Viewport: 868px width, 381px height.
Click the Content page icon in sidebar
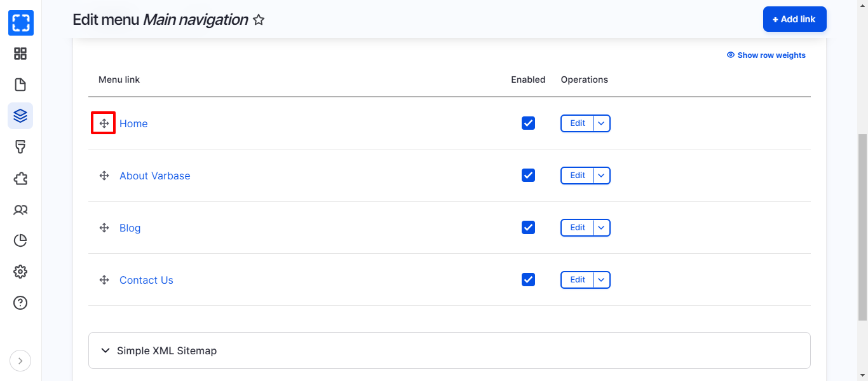[x=20, y=85]
